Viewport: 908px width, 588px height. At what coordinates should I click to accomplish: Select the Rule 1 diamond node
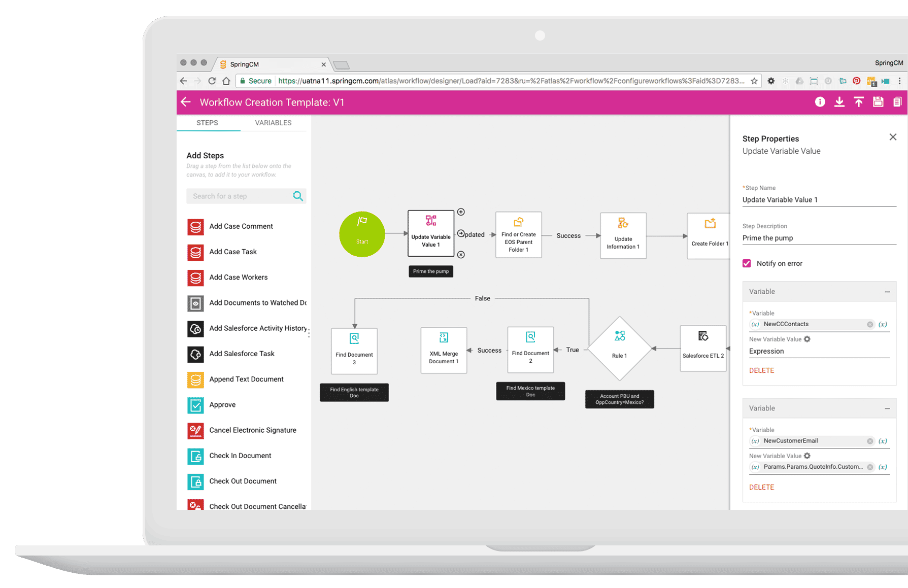[619, 349]
